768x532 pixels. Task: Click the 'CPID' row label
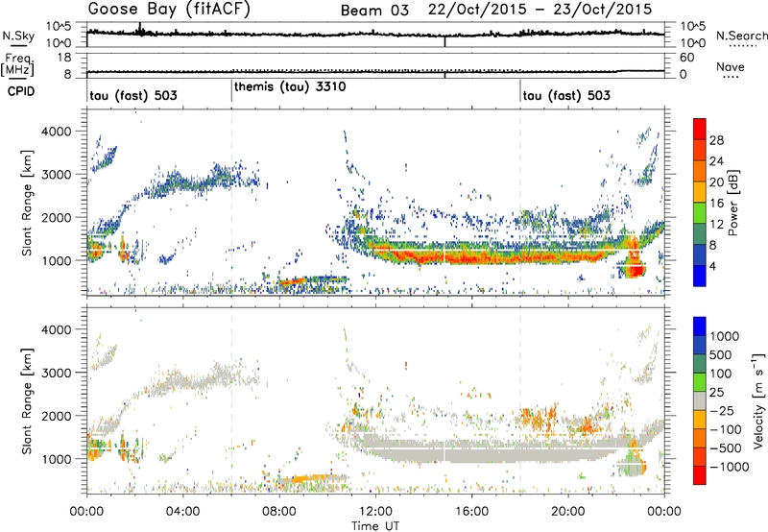click(x=21, y=91)
